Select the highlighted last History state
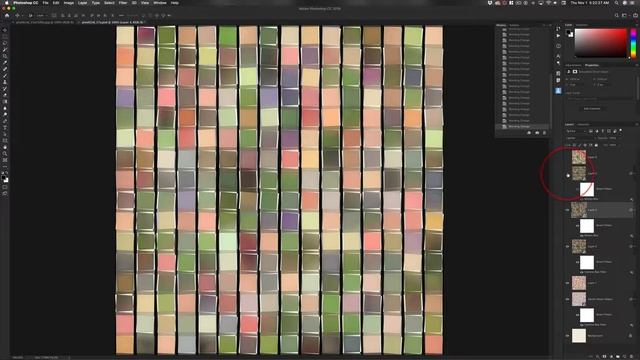 click(522, 127)
